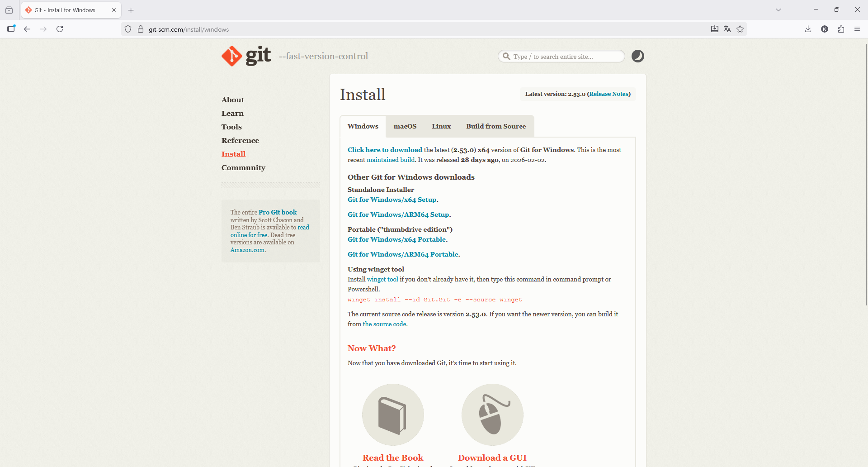Select the Build from Source tab
This screenshot has width=868, height=467.
[x=496, y=126]
